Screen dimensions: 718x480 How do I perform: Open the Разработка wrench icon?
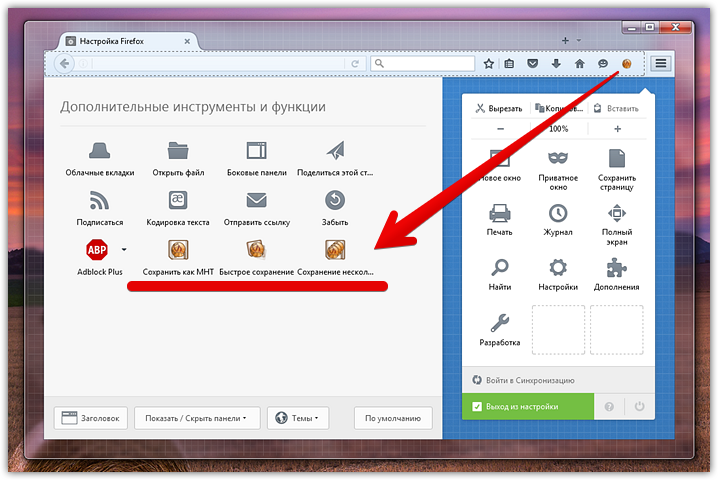pos(500,322)
